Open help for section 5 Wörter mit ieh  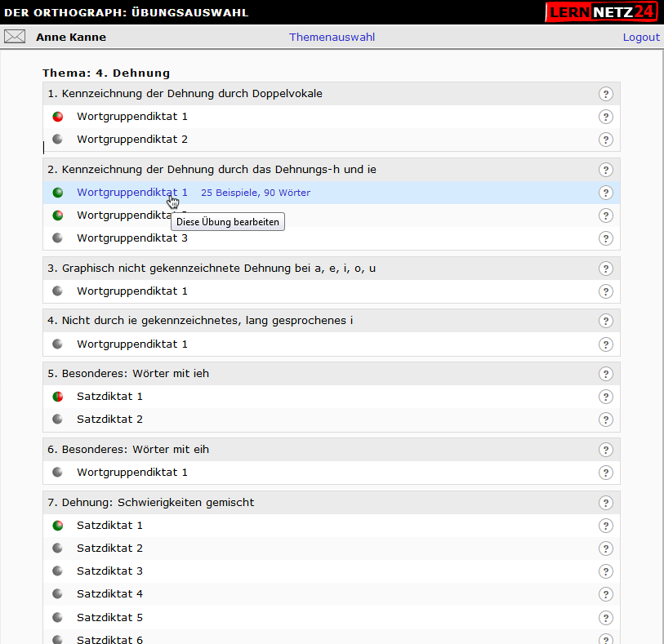coord(606,374)
